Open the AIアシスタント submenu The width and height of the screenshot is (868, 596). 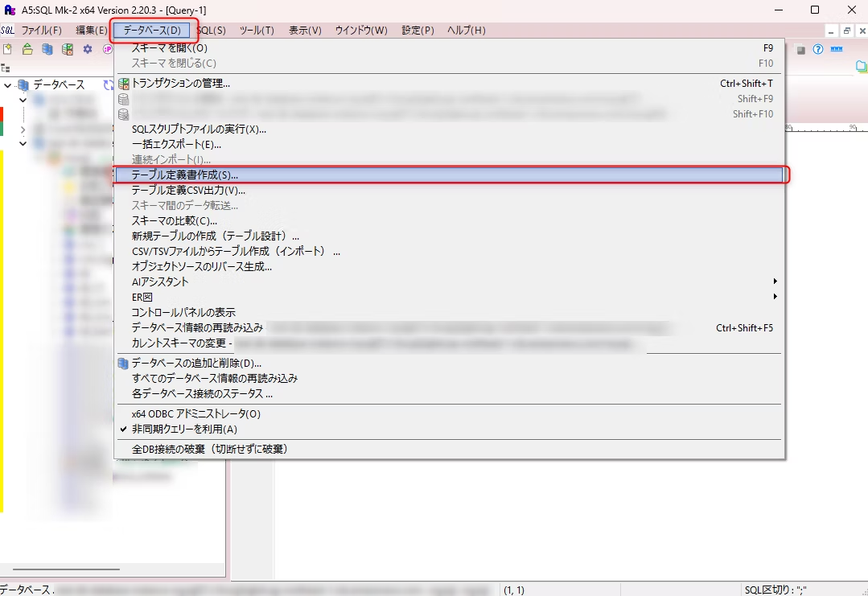pyautogui.click(x=450, y=282)
